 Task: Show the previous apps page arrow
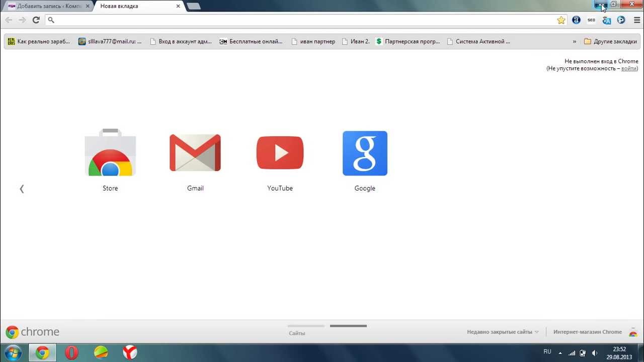(x=22, y=189)
